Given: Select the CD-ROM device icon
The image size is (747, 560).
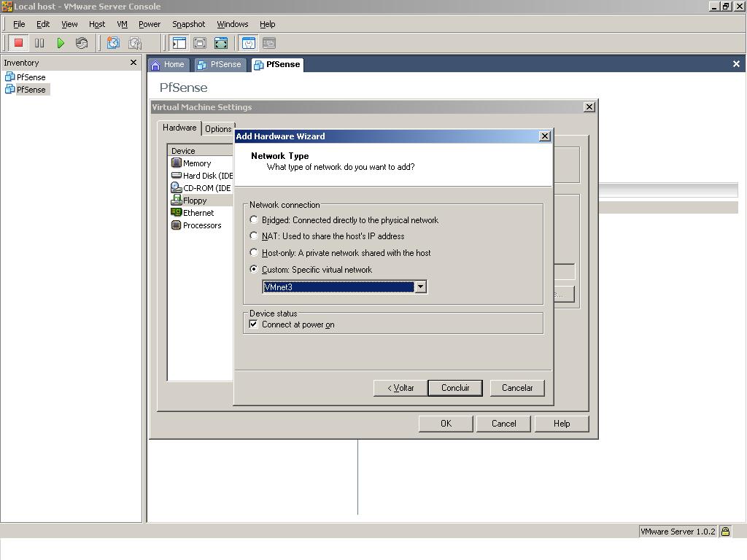Looking at the screenshot, I should pos(177,187).
